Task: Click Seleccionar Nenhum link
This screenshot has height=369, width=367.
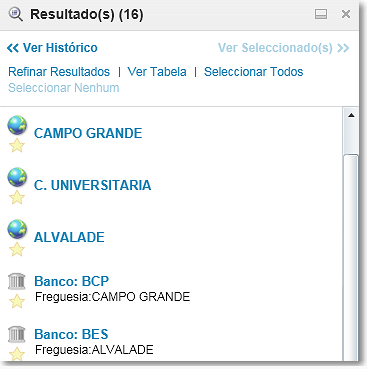Action: coord(64,88)
